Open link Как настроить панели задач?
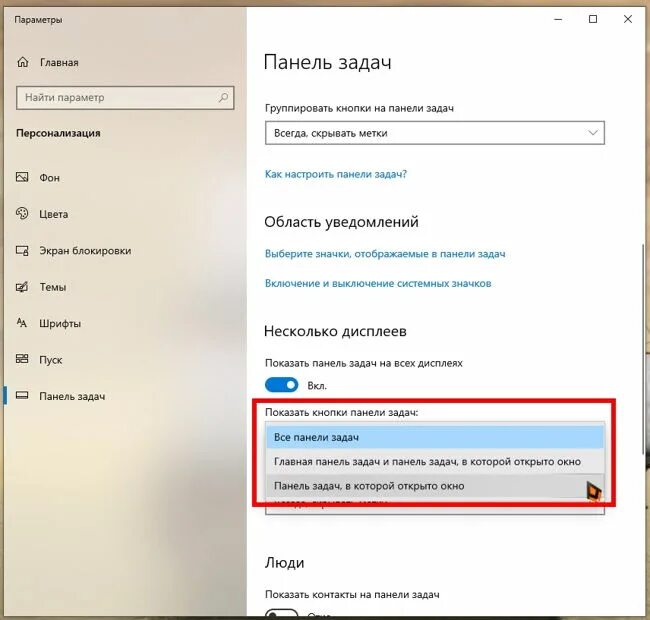 pos(336,174)
